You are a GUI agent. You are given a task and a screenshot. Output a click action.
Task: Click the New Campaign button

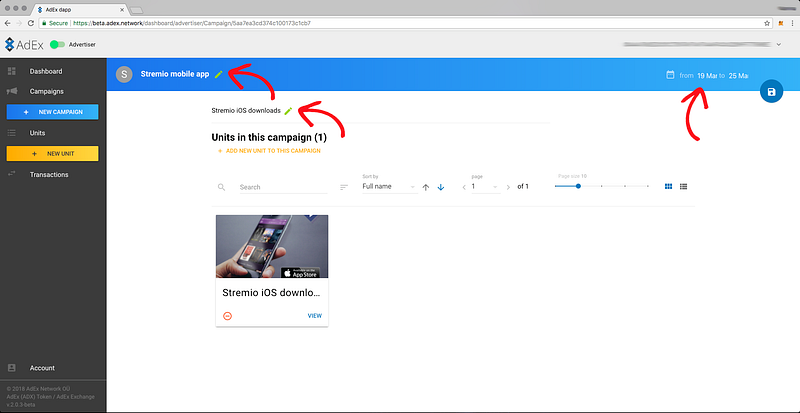(52, 112)
